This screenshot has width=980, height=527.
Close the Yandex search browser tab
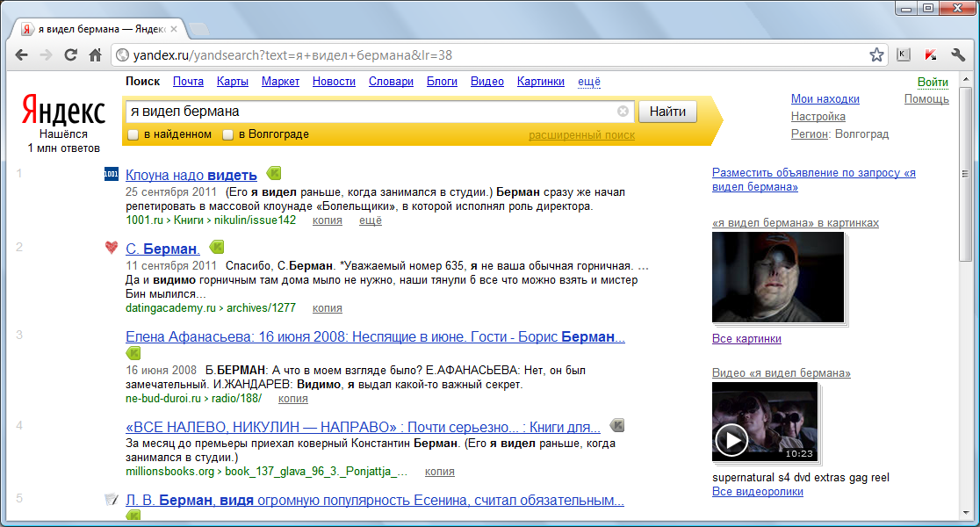pyautogui.click(x=174, y=29)
